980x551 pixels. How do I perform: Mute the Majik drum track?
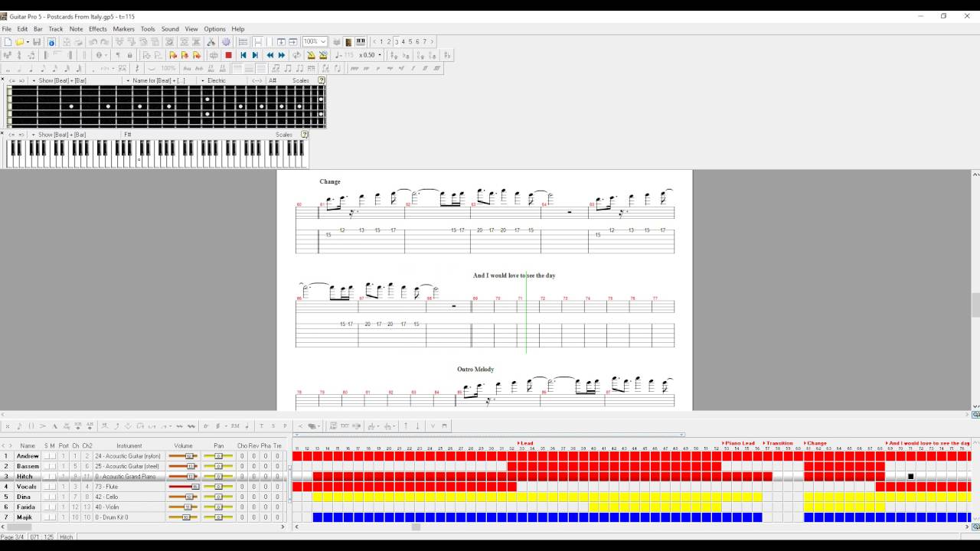[x=53, y=517]
